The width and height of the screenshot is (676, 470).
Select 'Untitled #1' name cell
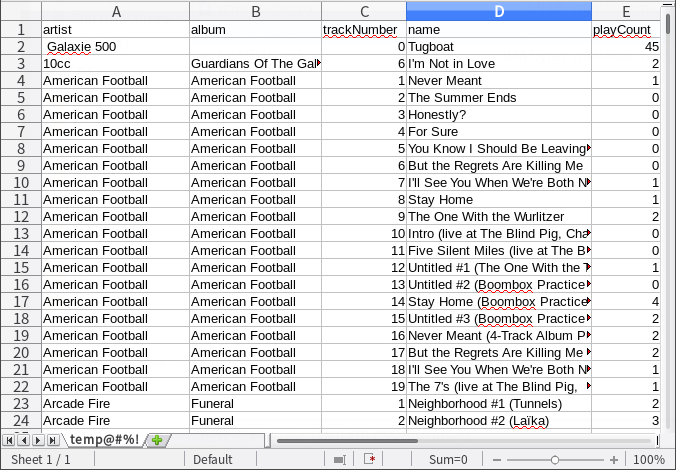(x=499, y=267)
